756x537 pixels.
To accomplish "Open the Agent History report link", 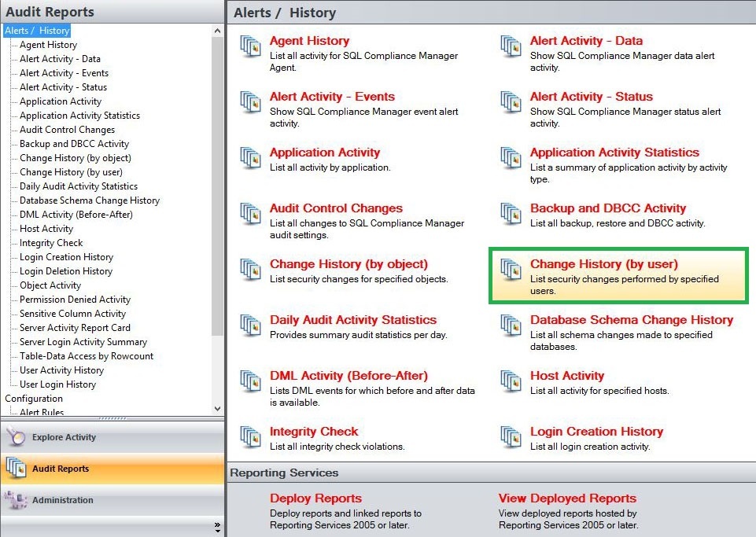I will coord(309,41).
